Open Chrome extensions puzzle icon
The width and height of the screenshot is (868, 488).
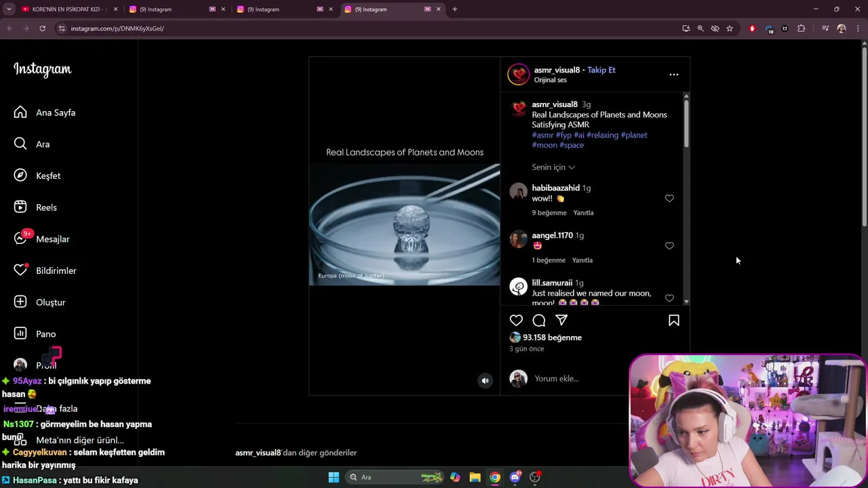click(x=802, y=28)
